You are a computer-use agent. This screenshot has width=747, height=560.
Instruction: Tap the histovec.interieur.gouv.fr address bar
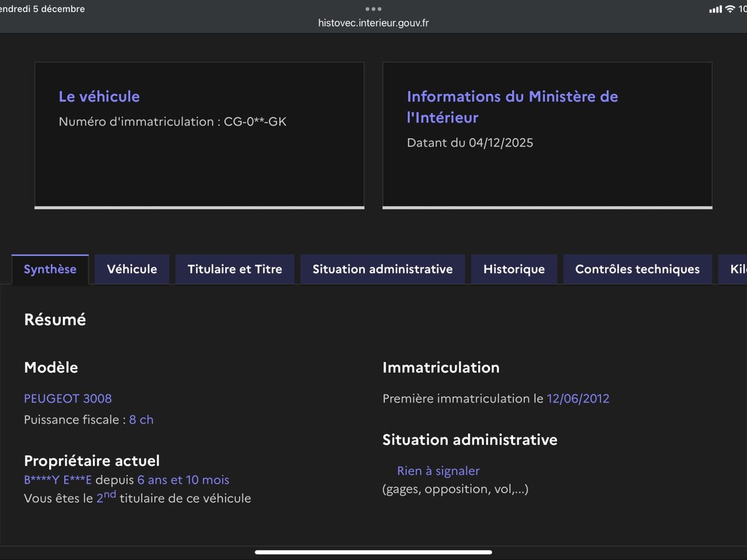[x=373, y=23]
